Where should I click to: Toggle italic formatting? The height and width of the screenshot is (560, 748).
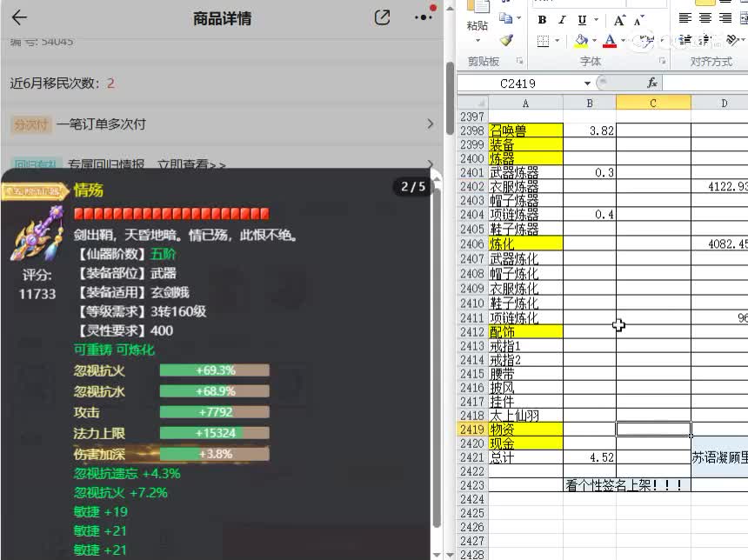tap(561, 19)
